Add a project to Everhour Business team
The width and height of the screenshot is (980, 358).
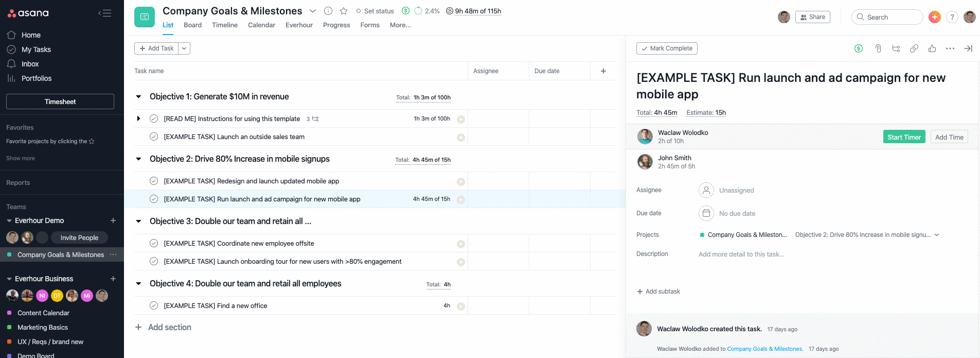click(x=113, y=279)
